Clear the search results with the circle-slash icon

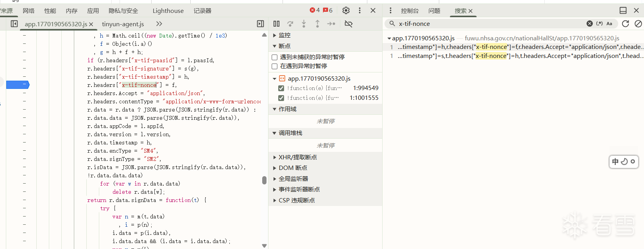coord(638,24)
